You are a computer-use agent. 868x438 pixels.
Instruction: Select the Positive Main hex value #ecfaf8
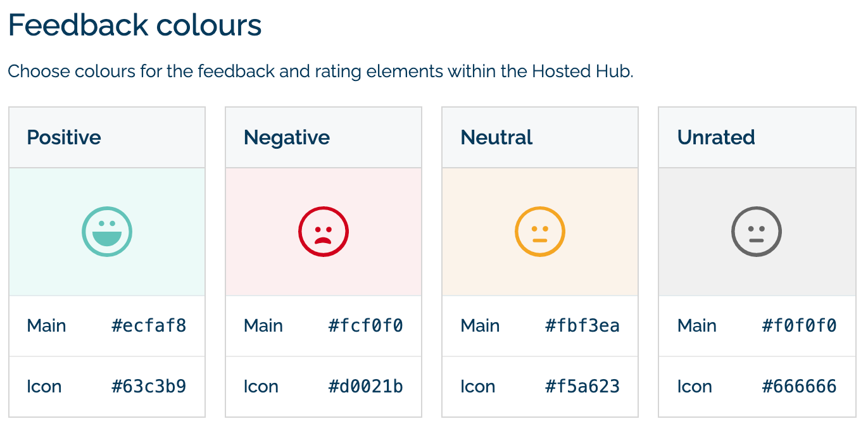click(x=149, y=326)
